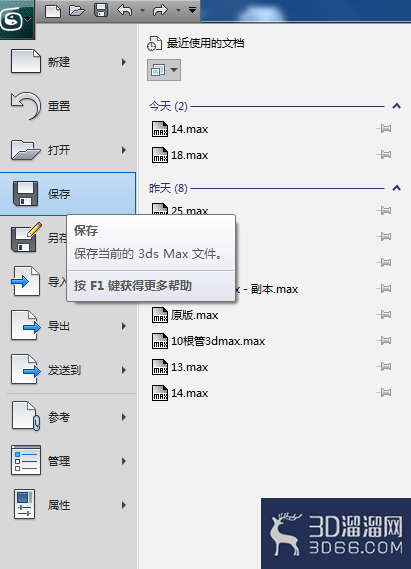Click Open File icon in quick access toolbar
Viewport: 411px width, 569px height.
point(77,11)
